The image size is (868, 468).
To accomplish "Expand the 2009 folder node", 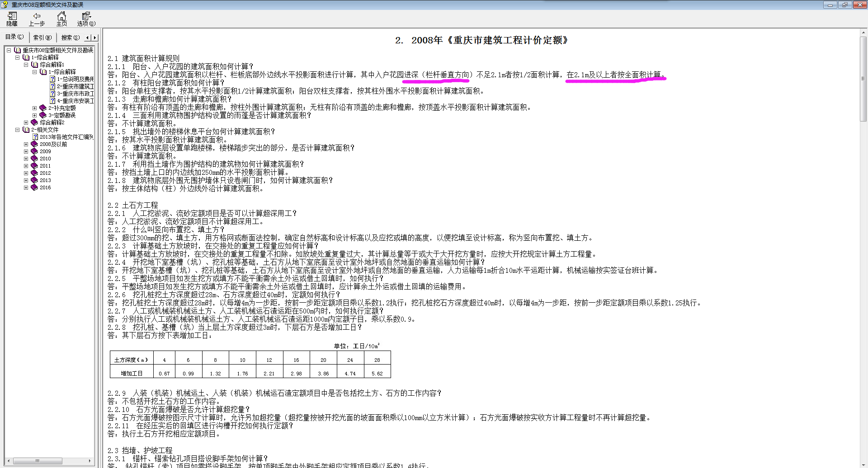I will pos(26,151).
